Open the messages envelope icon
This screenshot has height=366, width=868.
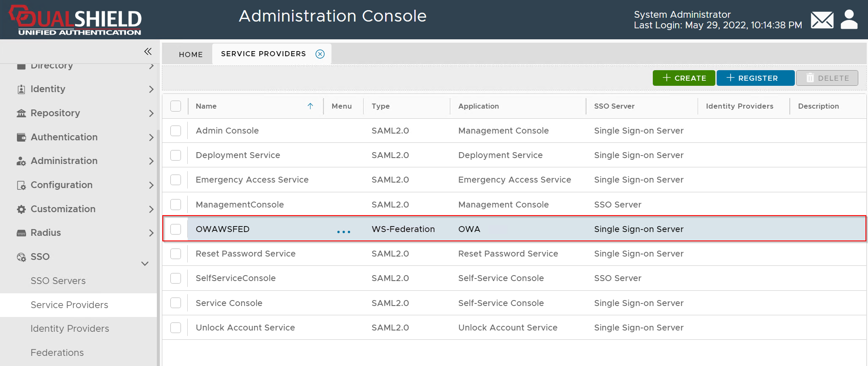tap(822, 20)
